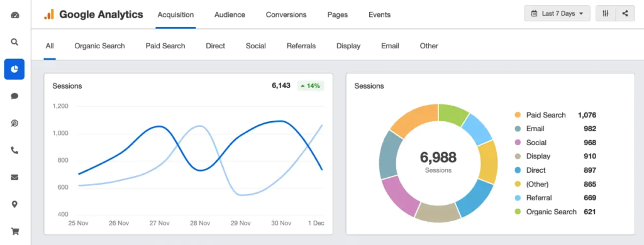Screen dimensions: 644x245
Task: Filter by Display channel
Action: (x=348, y=46)
